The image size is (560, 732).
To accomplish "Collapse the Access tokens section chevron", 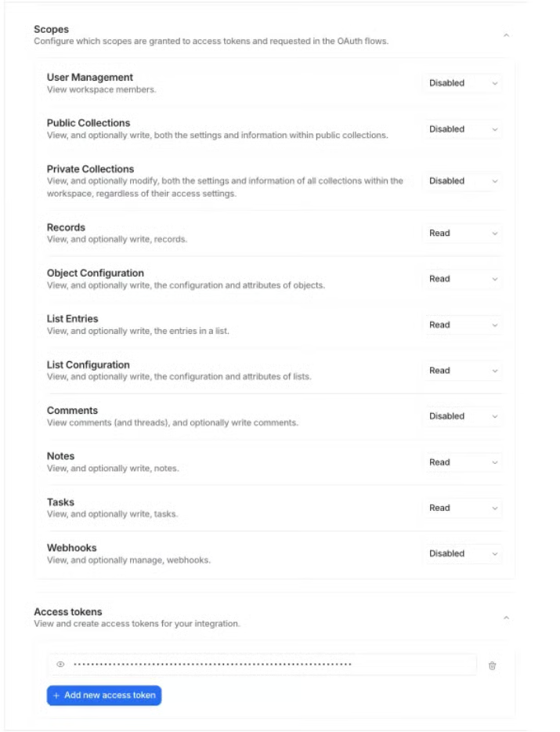I will click(506, 618).
